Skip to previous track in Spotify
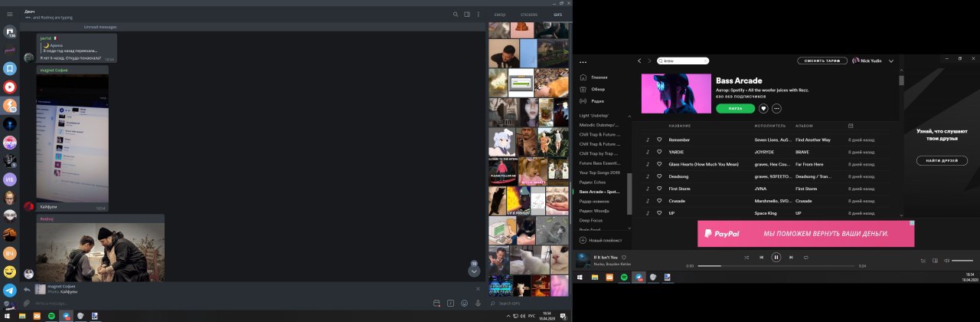 pos(761,258)
